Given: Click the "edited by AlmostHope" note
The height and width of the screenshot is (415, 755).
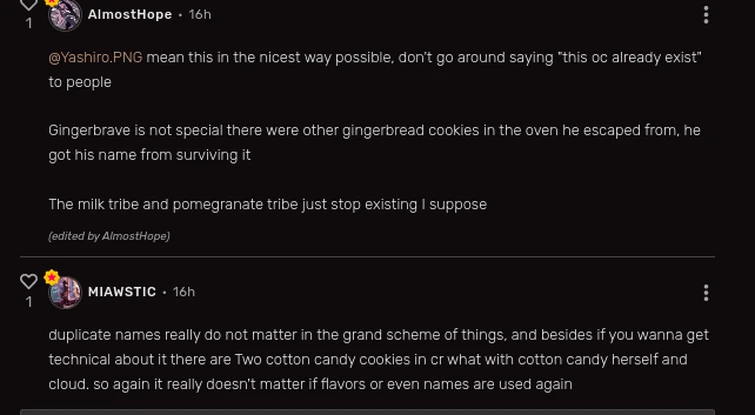Looking at the screenshot, I should click(109, 236).
